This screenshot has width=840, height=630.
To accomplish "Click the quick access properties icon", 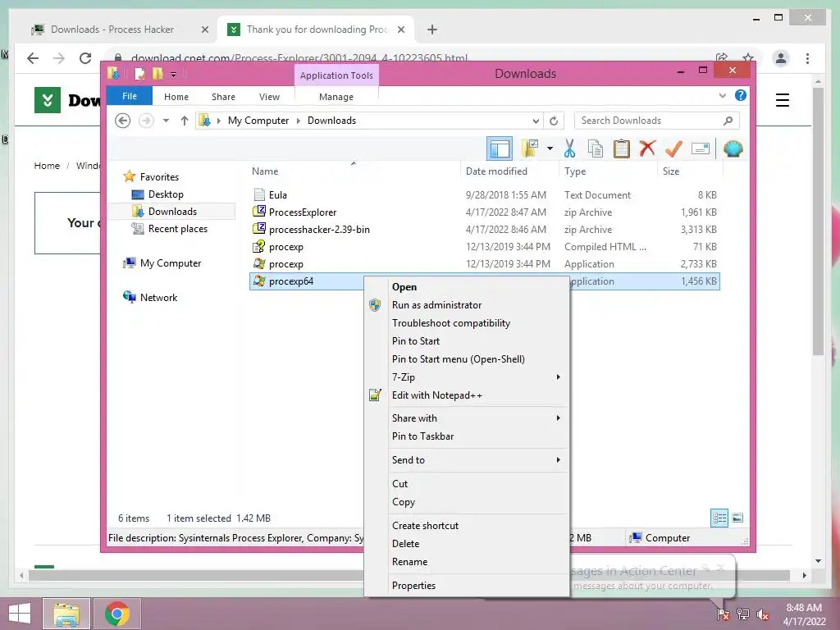I will coord(139,73).
